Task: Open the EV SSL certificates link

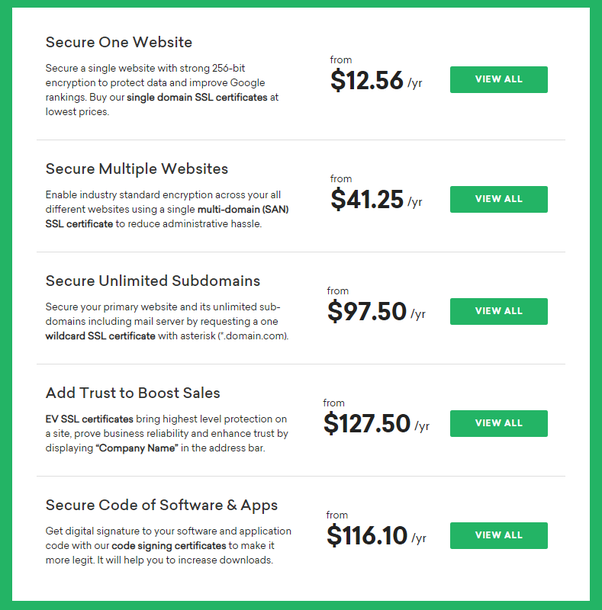Action: 90,420
